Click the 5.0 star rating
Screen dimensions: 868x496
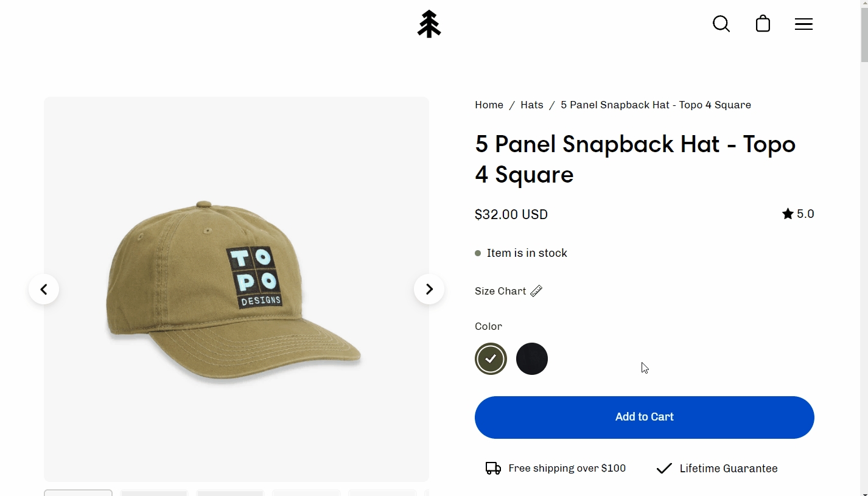pos(798,214)
